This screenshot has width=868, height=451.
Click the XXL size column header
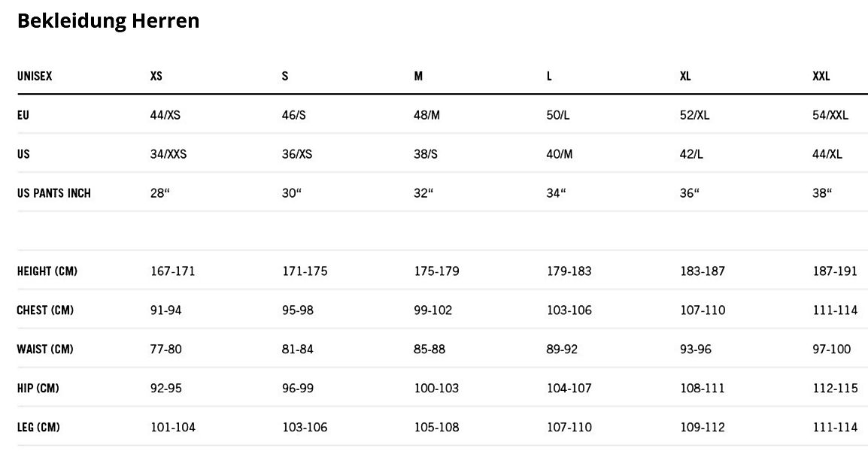point(821,77)
